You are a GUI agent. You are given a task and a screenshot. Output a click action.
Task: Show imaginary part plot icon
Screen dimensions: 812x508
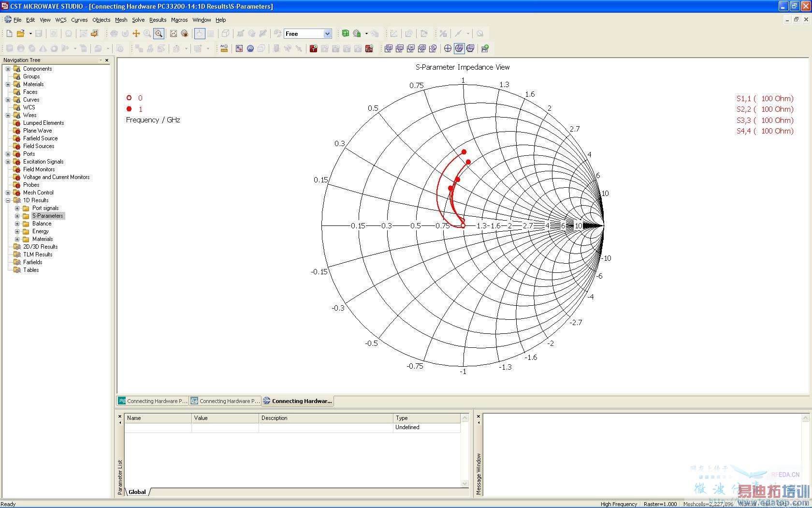399,48
